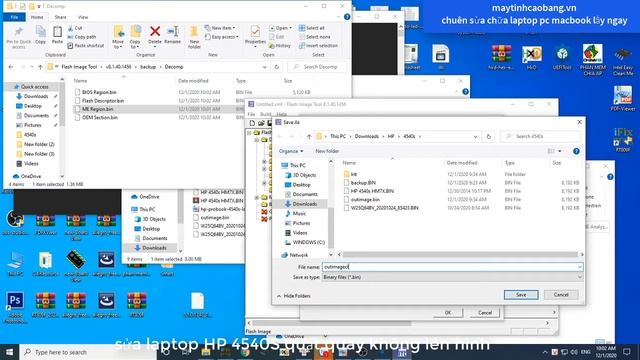Open Flash Image Tool File menu
Image resolution: width=640 pixels, height=360 pixels.
(x=251, y=114)
